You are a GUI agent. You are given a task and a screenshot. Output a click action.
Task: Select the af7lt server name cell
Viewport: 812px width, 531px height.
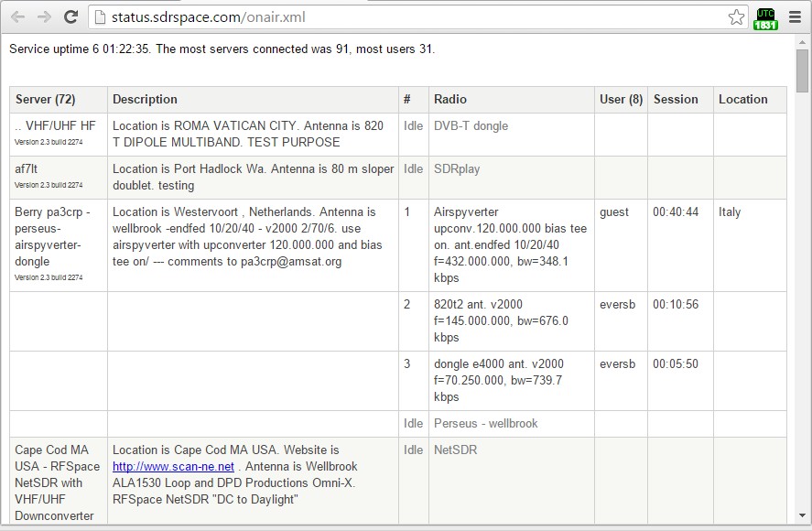click(x=59, y=178)
